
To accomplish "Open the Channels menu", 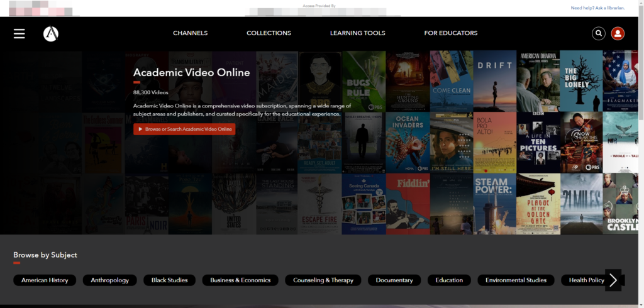I will pos(190,33).
